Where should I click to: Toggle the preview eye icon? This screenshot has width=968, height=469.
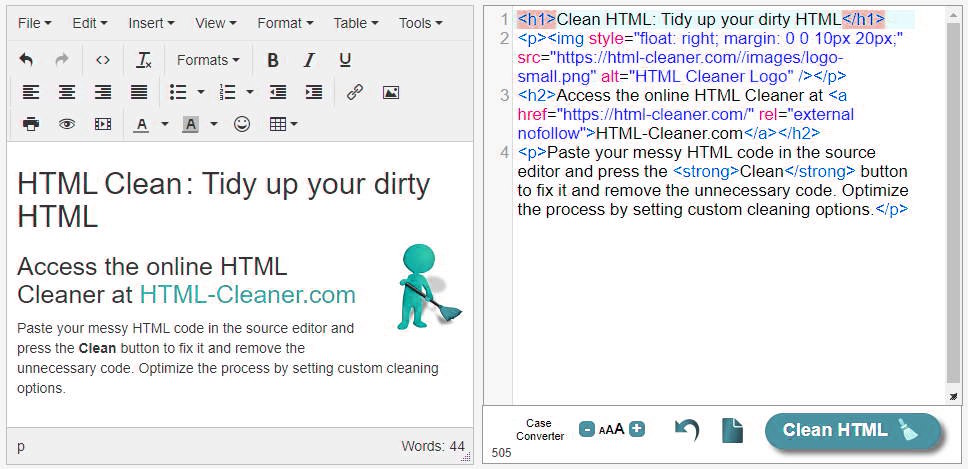(66, 124)
